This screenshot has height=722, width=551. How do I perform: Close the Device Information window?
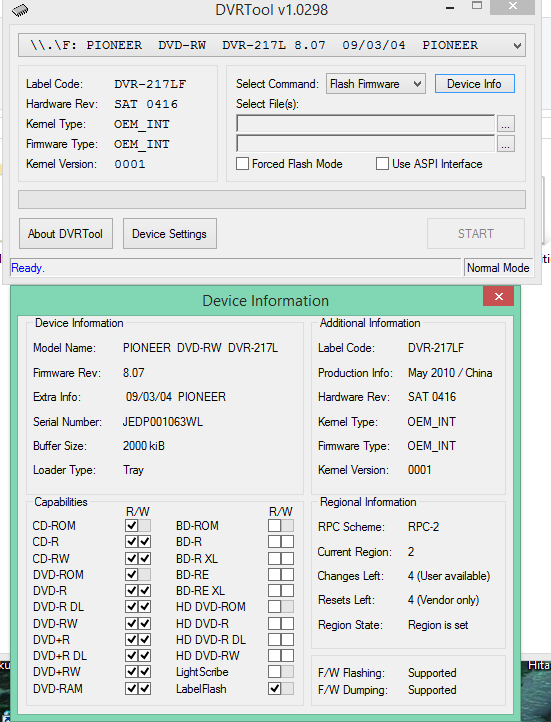point(499,296)
